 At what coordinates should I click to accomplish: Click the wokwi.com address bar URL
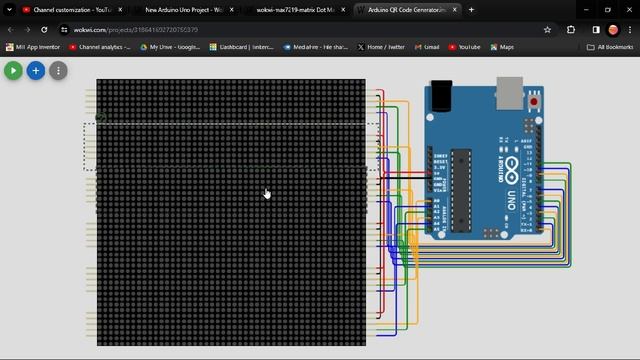pyautogui.click(x=136, y=30)
